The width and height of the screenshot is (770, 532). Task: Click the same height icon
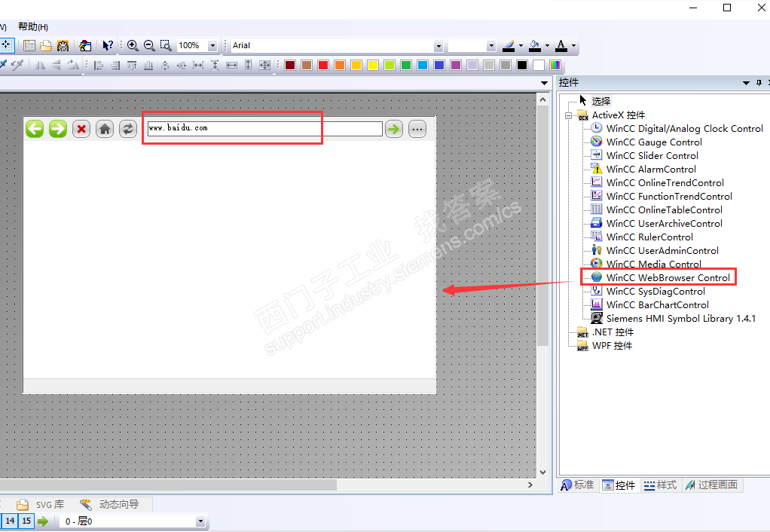pyautogui.click(x=249, y=66)
